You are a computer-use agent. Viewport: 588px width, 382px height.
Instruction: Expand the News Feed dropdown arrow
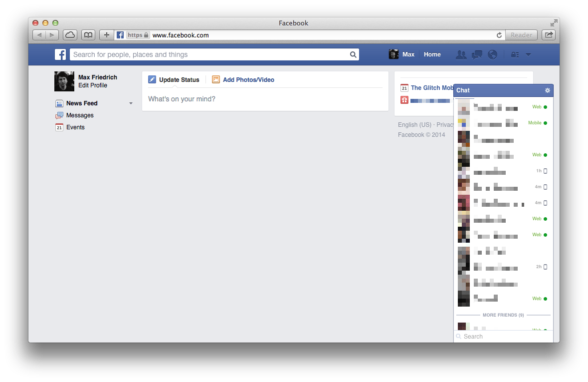coord(131,103)
